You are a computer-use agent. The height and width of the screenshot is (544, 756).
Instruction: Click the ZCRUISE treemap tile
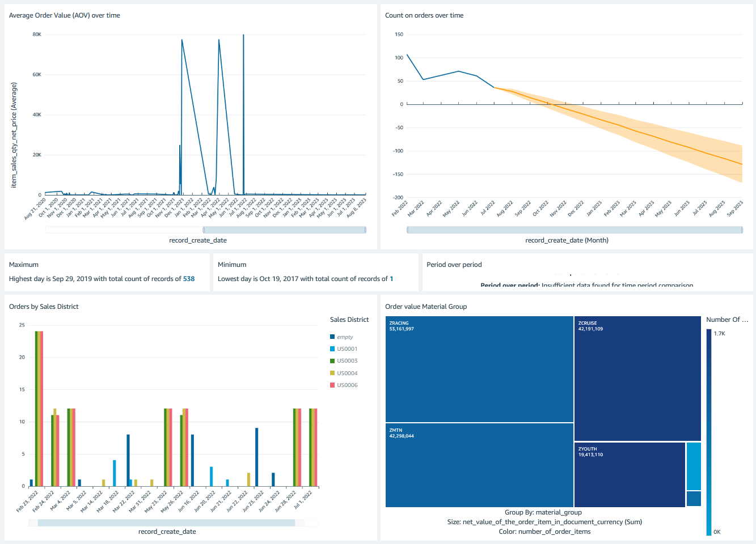[637, 379]
